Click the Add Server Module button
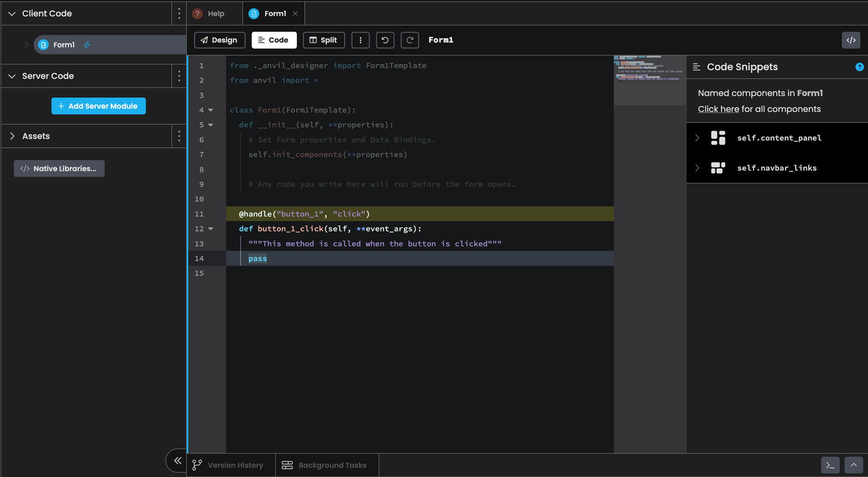Screen dimensions: 868x477 point(99,106)
